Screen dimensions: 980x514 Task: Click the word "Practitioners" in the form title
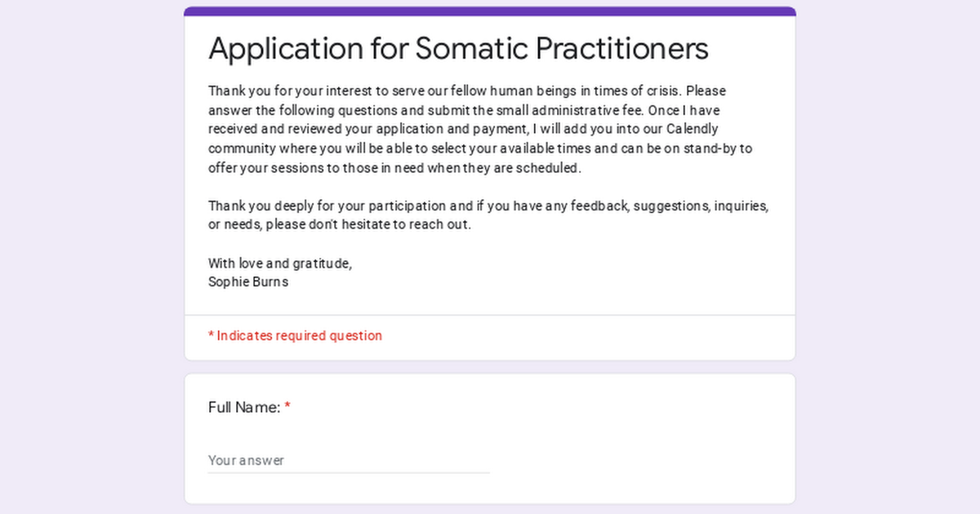coord(621,49)
